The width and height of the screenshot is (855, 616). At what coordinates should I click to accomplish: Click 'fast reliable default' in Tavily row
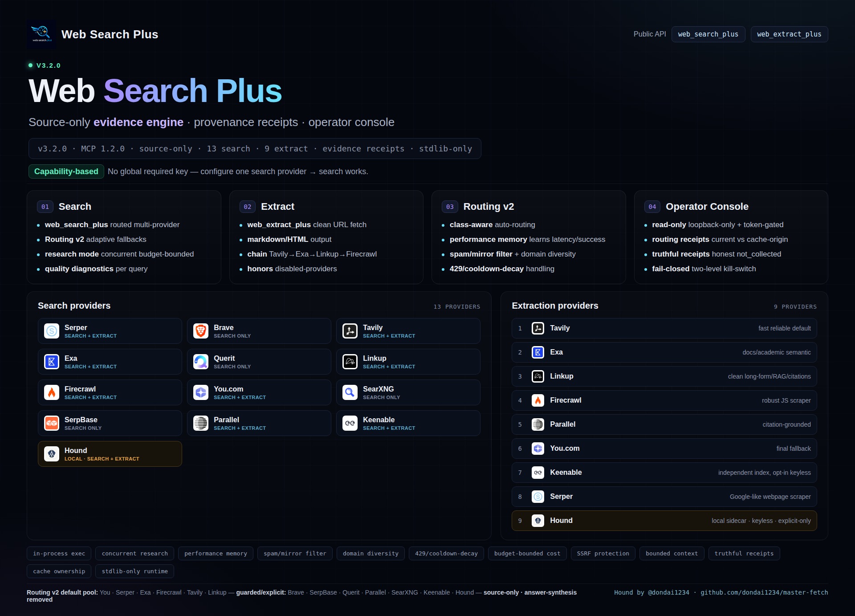coord(784,328)
